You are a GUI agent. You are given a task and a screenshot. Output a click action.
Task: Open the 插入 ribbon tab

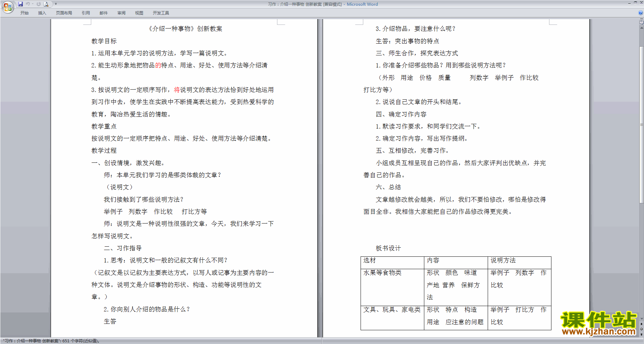pos(42,13)
